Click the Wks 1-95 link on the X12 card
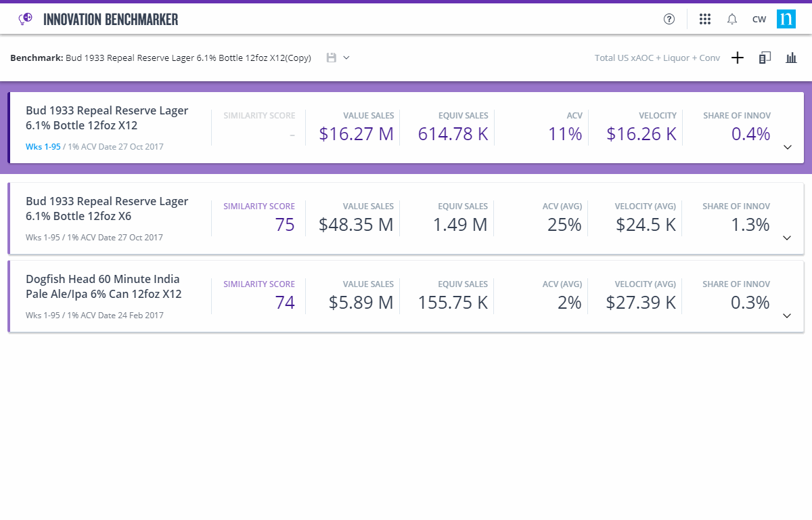Image resolution: width=812 pixels, height=520 pixels. click(43, 147)
